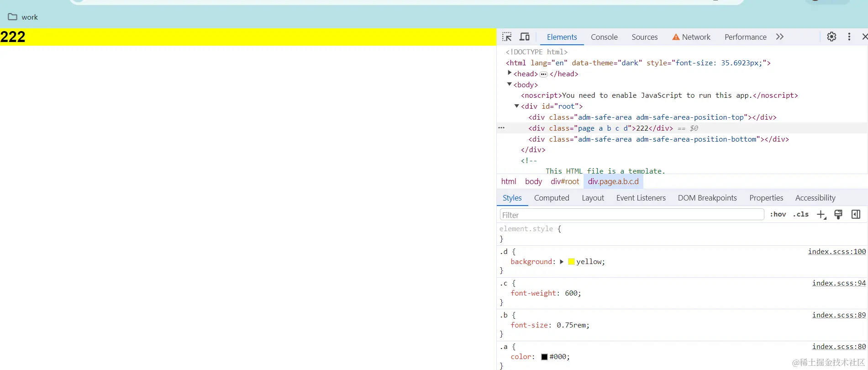The width and height of the screenshot is (868, 370).
Task: Click the yellow background color swatch
Action: pos(571,262)
